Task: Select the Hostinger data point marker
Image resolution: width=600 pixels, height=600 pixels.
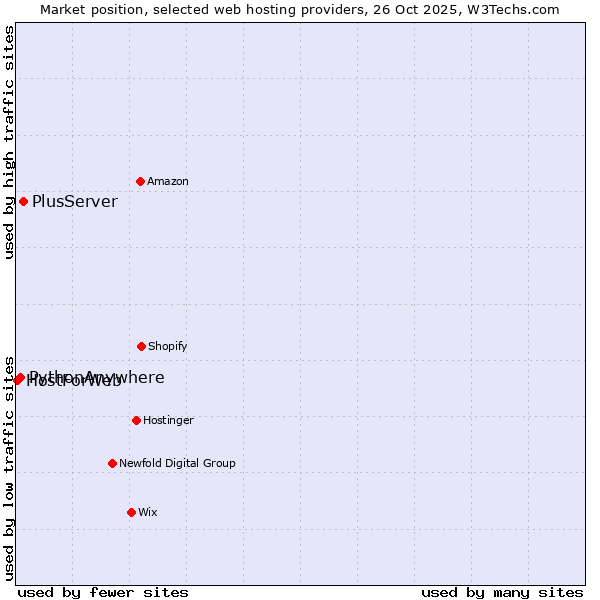Action: point(136,420)
